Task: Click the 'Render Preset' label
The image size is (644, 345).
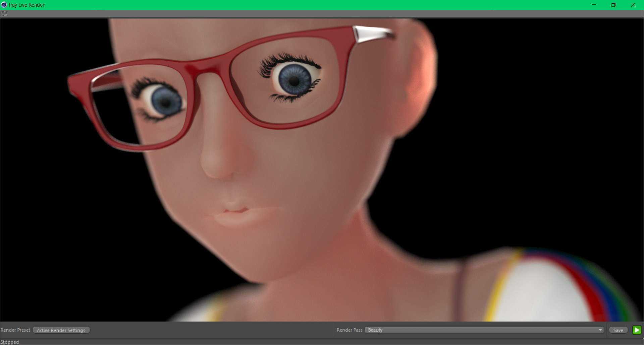Action: [15, 330]
